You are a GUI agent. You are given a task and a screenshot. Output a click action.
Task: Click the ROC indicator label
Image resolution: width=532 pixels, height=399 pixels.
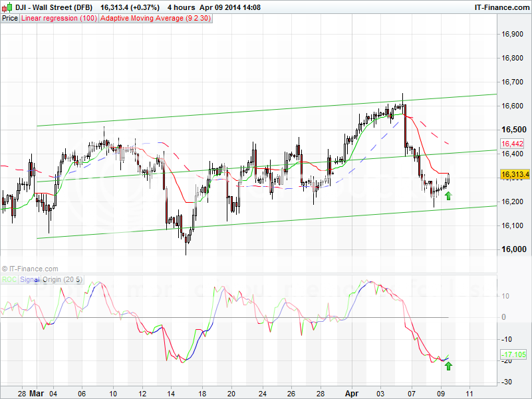click(10, 280)
